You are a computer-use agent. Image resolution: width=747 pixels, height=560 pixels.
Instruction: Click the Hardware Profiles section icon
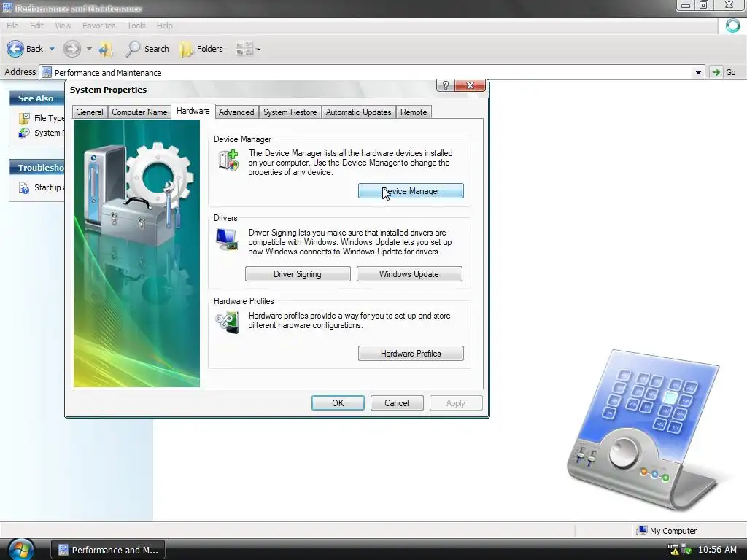pyautogui.click(x=228, y=322)
